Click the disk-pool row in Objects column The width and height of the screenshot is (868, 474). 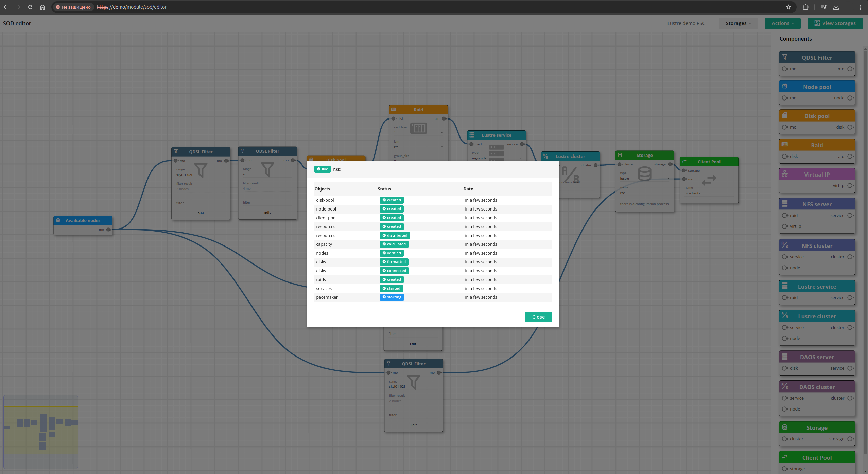click(325, 200)
